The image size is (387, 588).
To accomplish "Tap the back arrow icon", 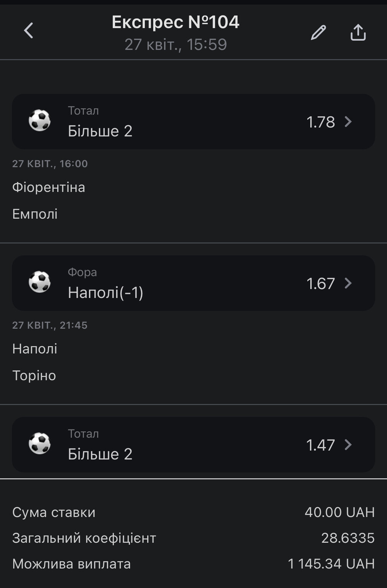I will coord(29,31).
